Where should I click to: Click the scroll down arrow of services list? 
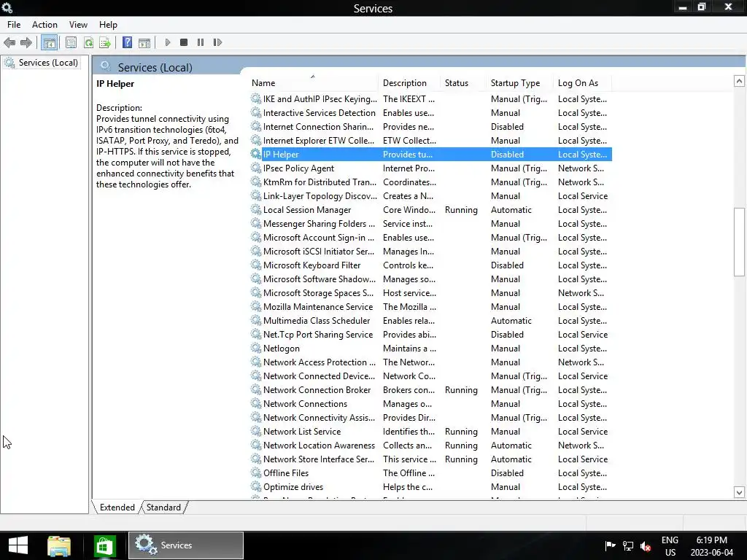[x=739, y=492]
